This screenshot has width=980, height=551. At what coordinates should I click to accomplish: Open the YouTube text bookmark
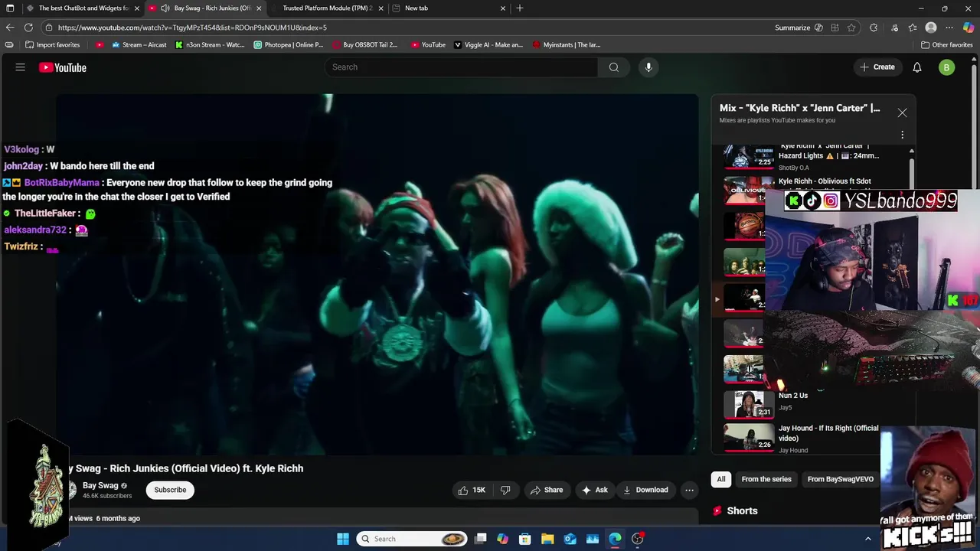pos(428,45)
